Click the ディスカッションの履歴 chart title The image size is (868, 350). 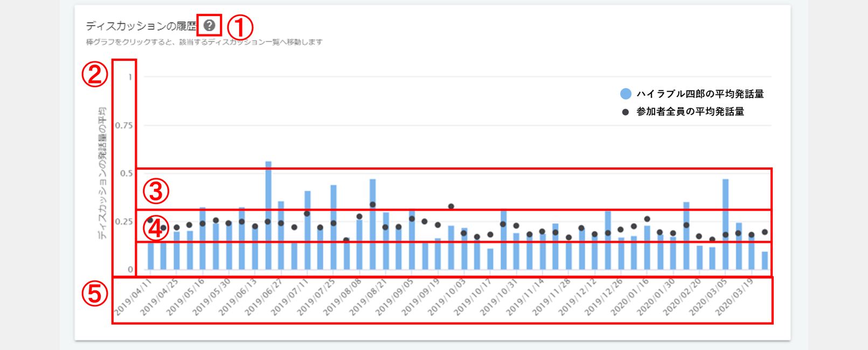(x=141, y=26)
